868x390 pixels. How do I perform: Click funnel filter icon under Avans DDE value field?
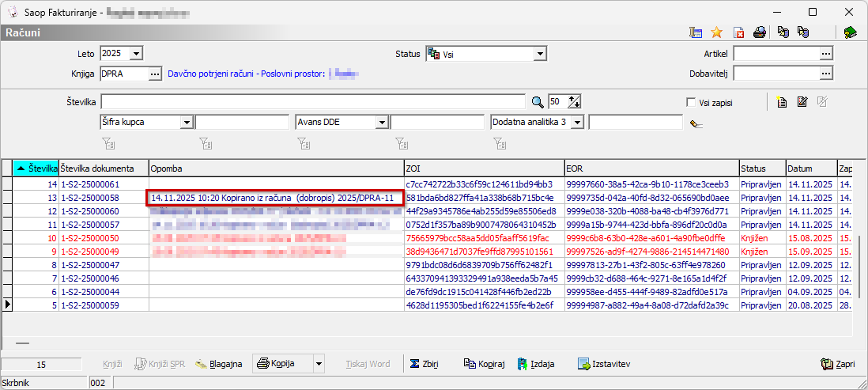402,144
